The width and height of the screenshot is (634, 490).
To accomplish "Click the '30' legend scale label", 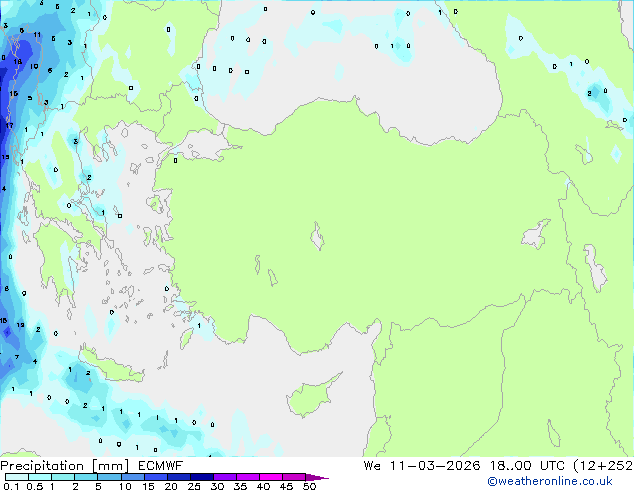I will click(217, 486).
